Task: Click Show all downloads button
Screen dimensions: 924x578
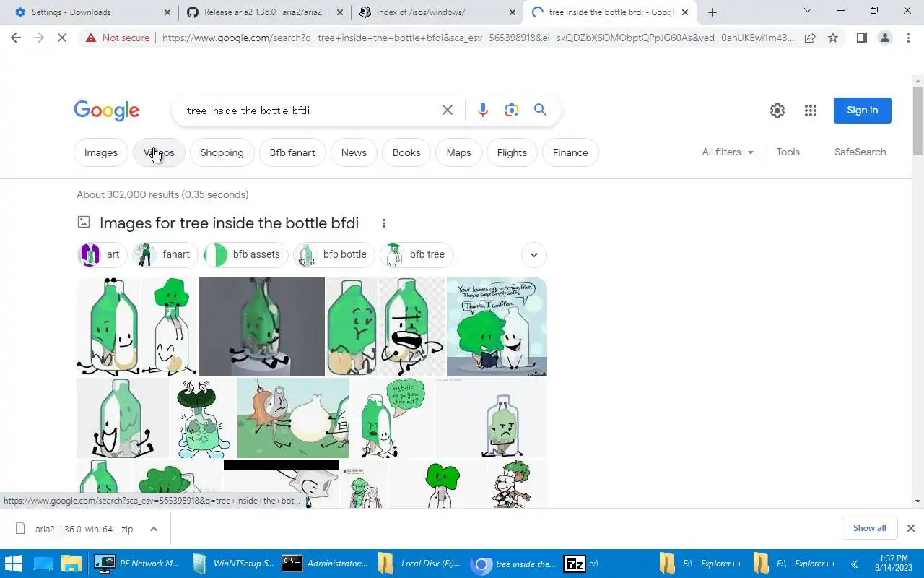Action: click(x=870, y=528)
